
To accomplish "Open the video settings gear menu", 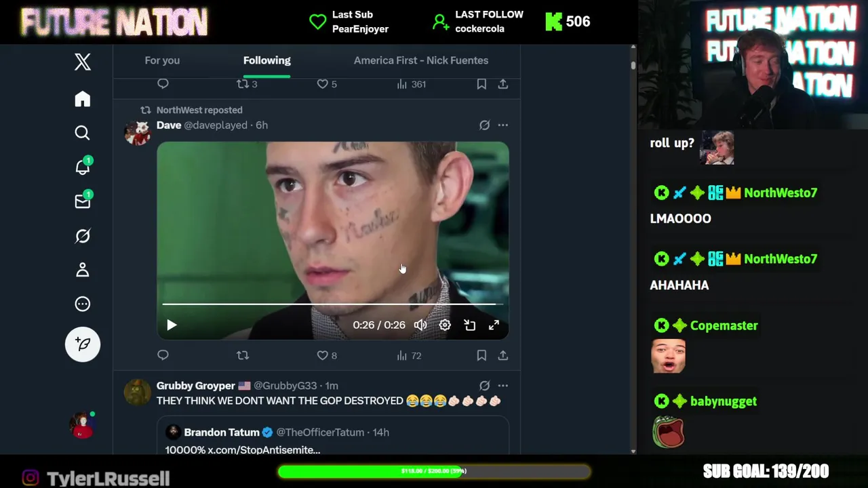I will click(x=445, y=325).
